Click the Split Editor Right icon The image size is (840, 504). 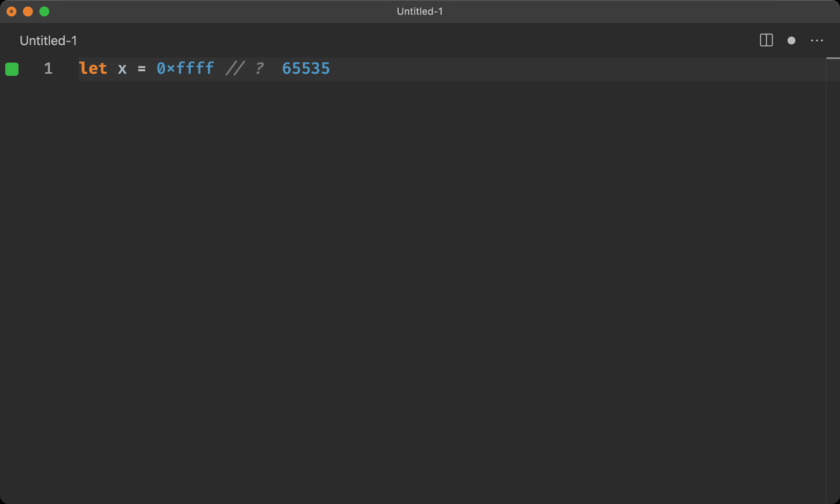766,40
